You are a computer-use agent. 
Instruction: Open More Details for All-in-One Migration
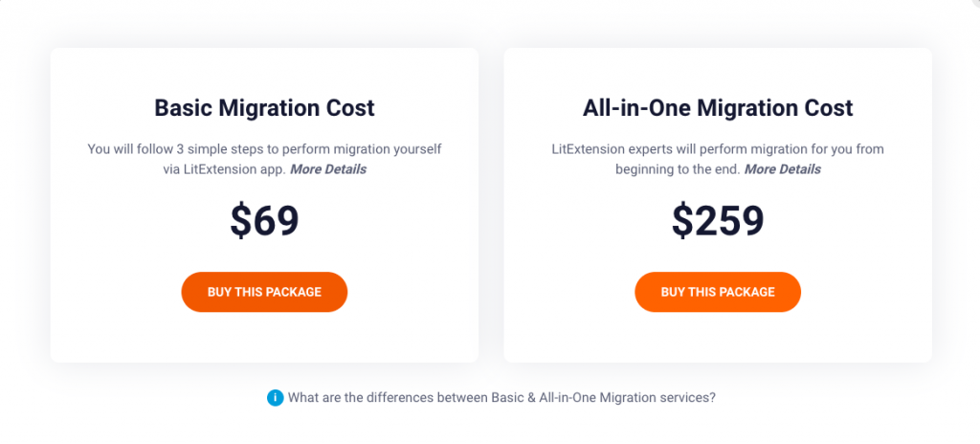[783, 169]
